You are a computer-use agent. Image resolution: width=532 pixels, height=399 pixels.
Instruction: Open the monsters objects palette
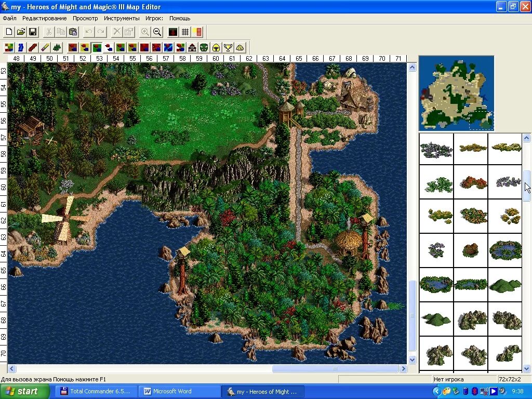204,47
